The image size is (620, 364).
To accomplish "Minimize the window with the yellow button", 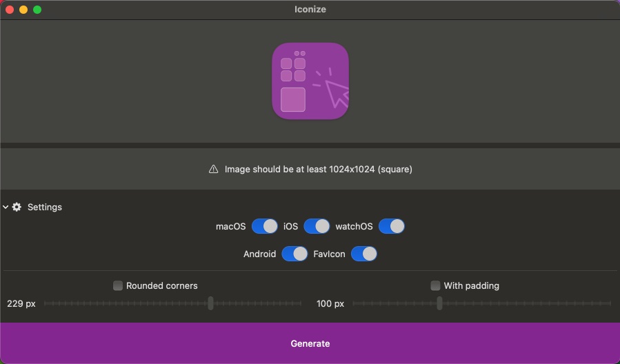I will [x=23, y=10].
